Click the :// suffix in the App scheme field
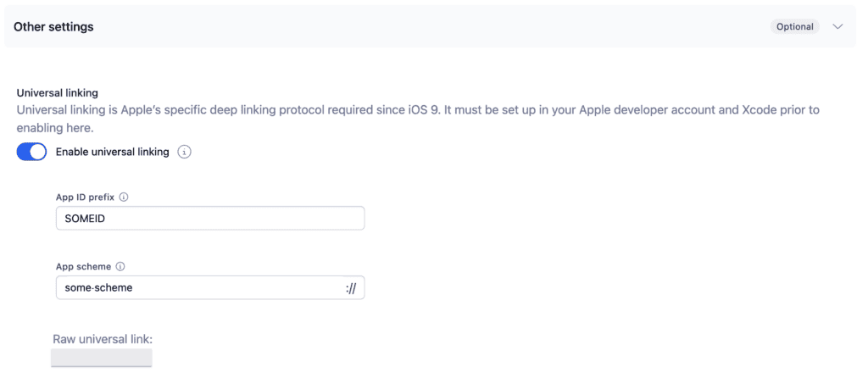This screenshot has height=378, width=868. coord(350,288)
